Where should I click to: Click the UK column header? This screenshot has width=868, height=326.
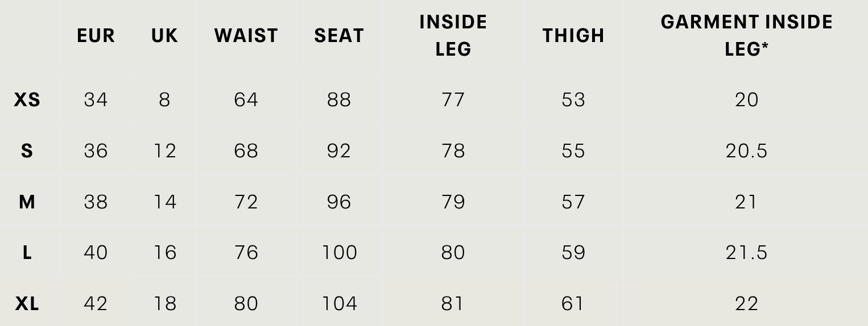(x=164, y=36)
